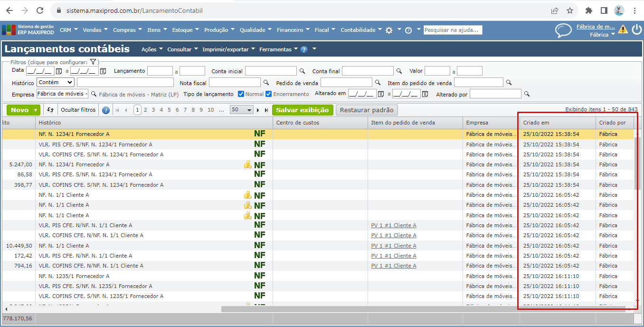Click the blue help icon beside Ocultar filtros
Screen dimensions: 644x327
pyautogui.click(x=105, y=110)
